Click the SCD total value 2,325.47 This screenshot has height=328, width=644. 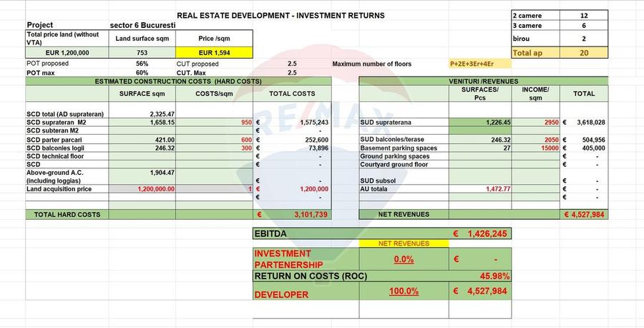pyautogui.click(x=142, y=114)
